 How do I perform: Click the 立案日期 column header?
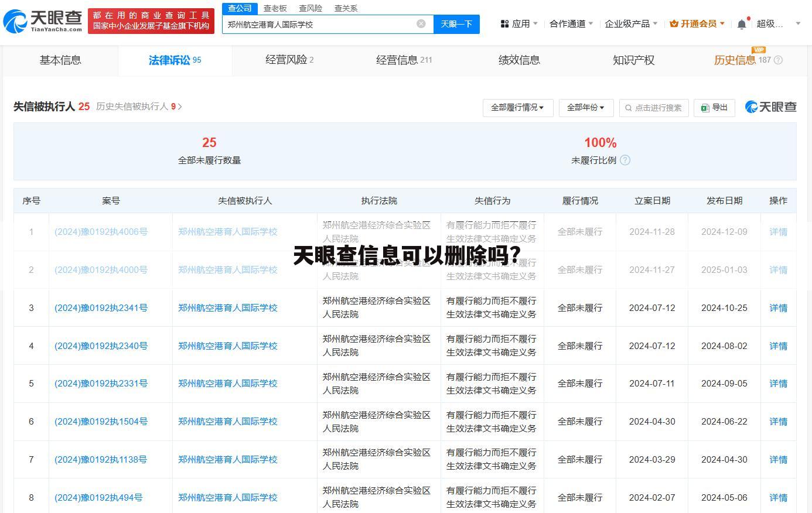[652, 201]
